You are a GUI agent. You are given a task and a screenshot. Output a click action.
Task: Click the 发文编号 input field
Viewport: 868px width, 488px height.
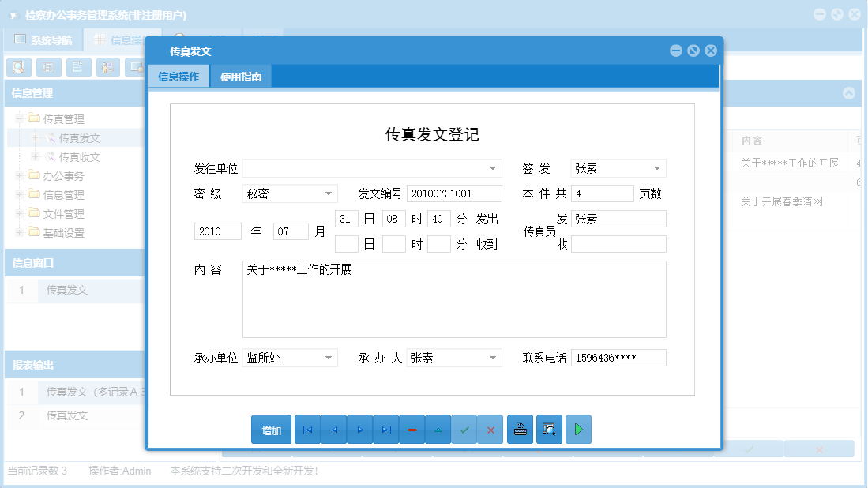[453, 193]
